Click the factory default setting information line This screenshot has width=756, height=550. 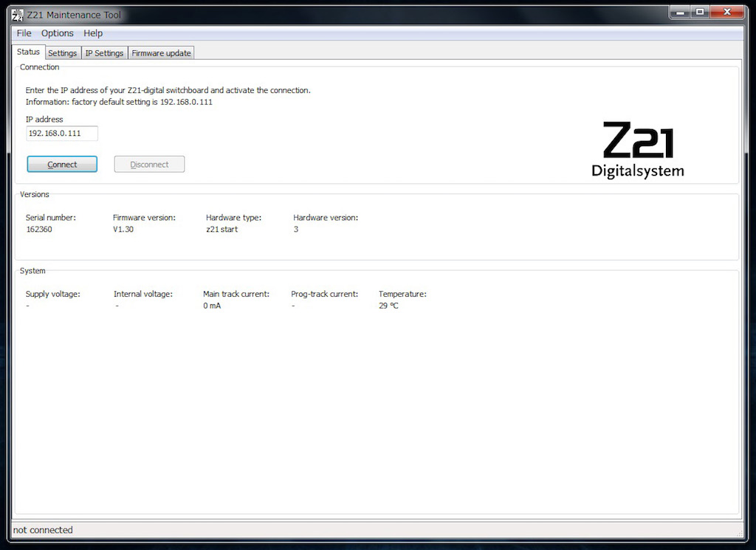tap(119, 102)
